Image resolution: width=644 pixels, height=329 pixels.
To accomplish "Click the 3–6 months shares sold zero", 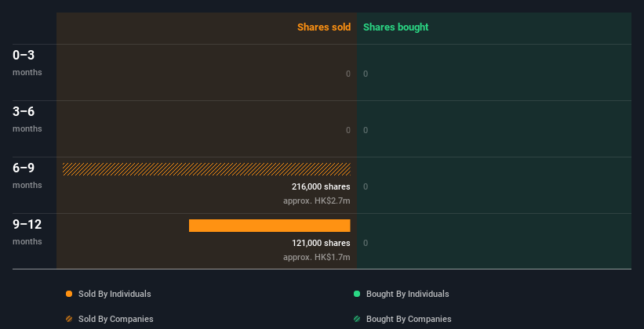I will coord(348,131).
